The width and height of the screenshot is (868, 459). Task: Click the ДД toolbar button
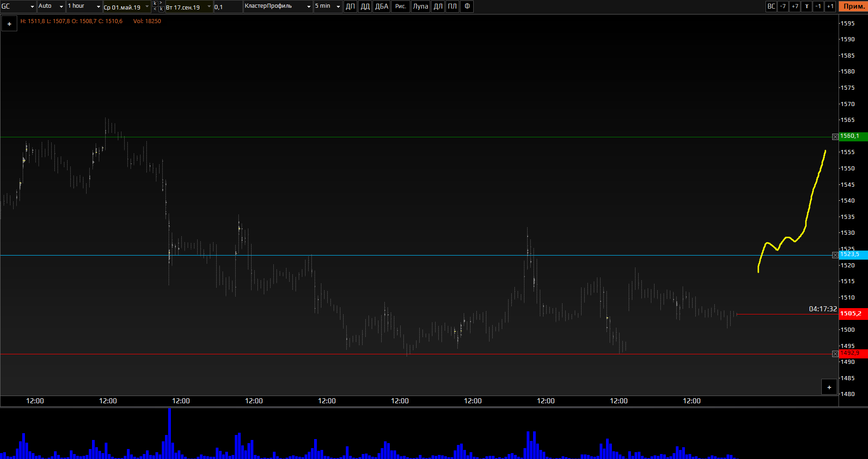click(365, 6)
